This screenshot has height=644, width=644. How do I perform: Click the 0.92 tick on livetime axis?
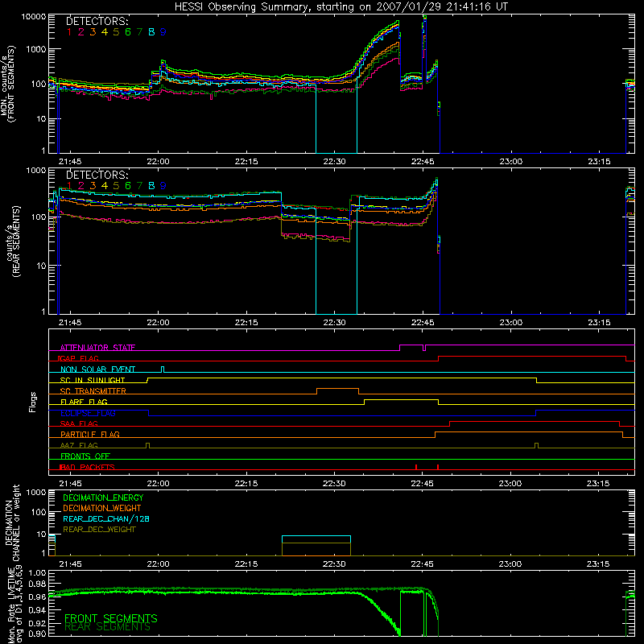pos(37,621)
